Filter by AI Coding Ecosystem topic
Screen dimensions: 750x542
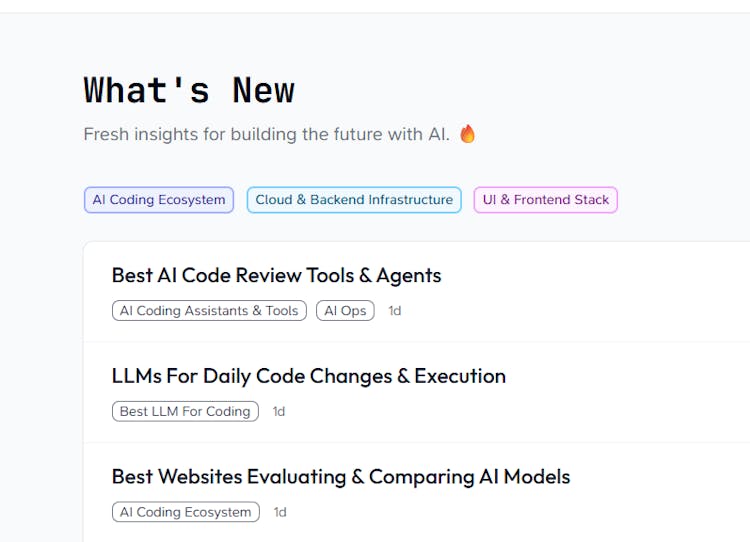pos(159,200)
